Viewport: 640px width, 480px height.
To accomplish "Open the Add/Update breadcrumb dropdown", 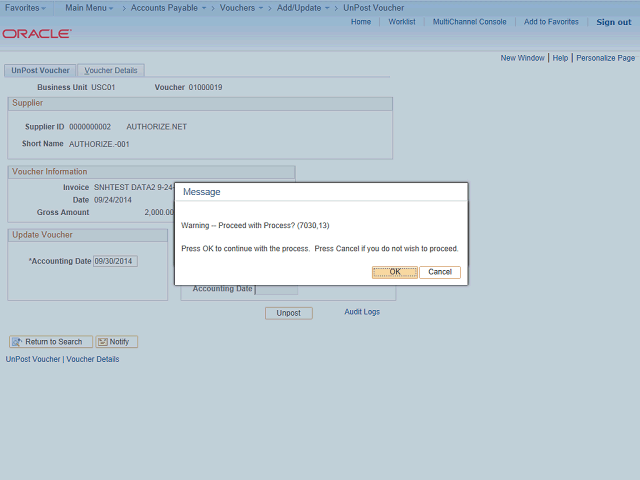I will [303, 8].
